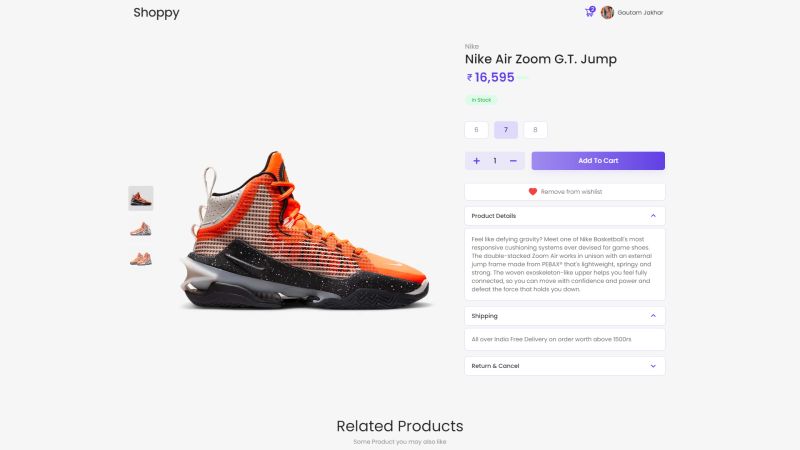This screenshot has width=800, height=450.
Task: Open the shopping cart icon
Action: [x=589, y=12]
